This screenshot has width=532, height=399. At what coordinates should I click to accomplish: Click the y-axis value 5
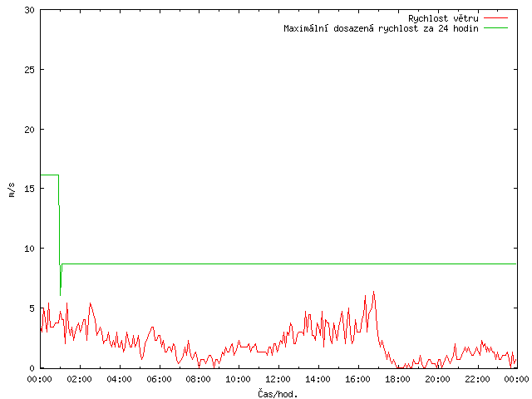pos(32,308)
